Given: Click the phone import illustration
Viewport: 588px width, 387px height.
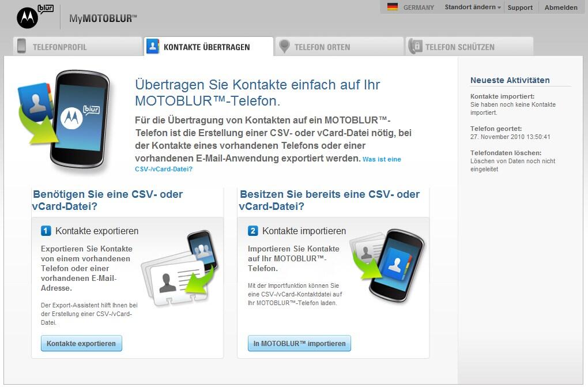Looking at the screenshot, I should [x=387, y=265].
